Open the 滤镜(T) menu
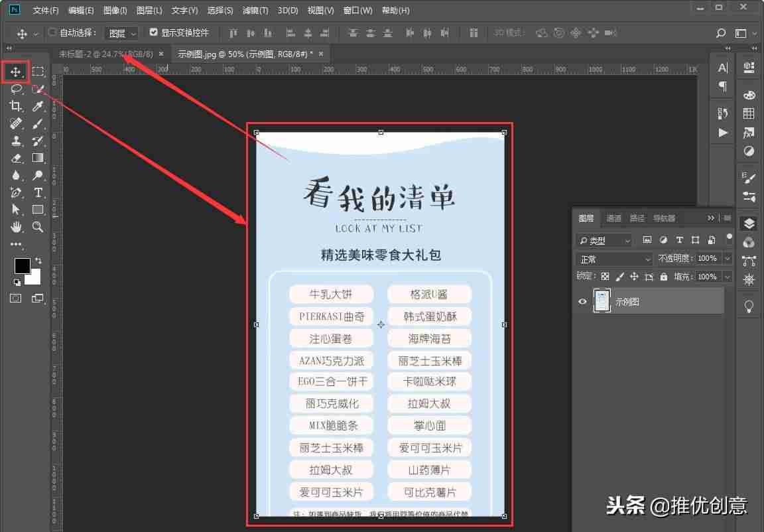The width and height of the screenshot is (764, 532). click(255, 10)
